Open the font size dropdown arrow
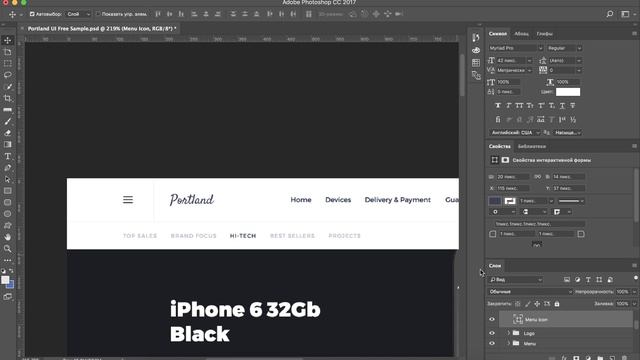Image resolution: width=640 pixels, height=360 pixels. [529, 60]
